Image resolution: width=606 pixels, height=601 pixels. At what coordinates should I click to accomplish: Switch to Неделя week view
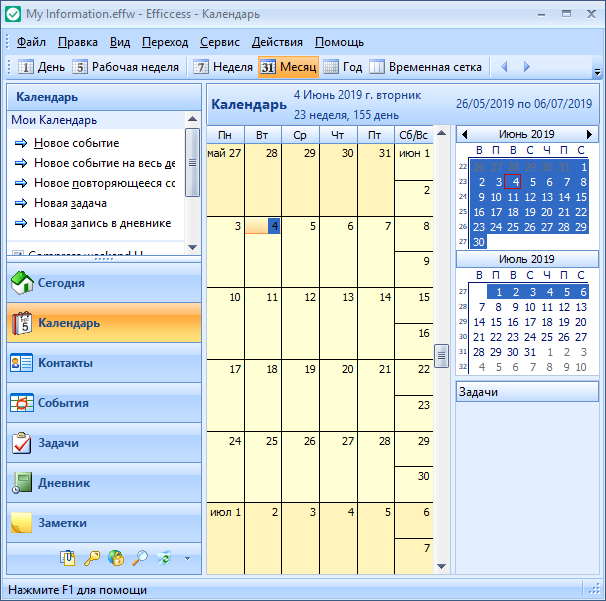click(x=223, y=67)
